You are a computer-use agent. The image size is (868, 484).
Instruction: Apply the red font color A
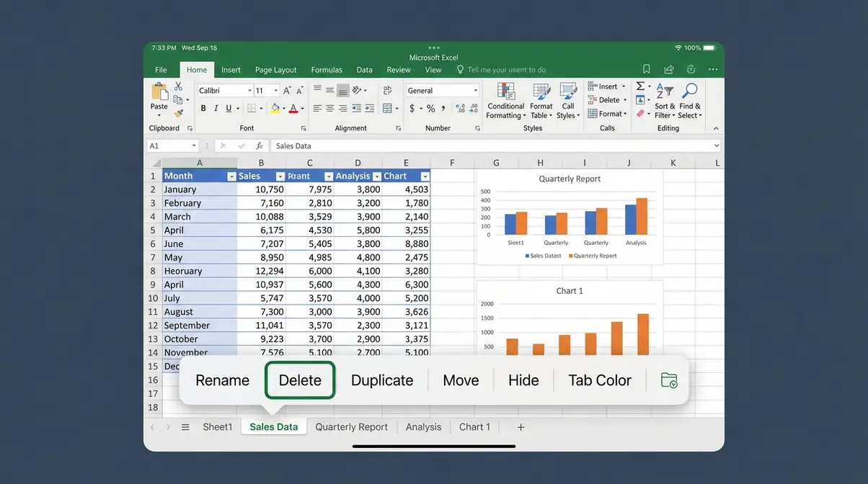[x=293, y=108]
